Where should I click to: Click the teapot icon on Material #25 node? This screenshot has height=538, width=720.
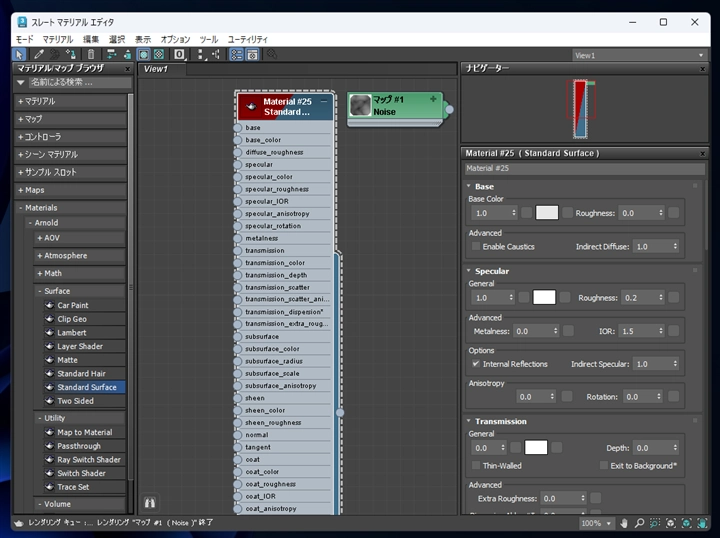pyautogui.click(x=251, y=107)
